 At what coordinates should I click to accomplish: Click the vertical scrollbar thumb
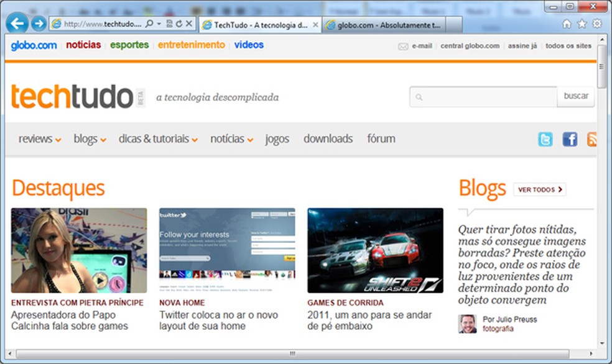[x=602, y=66]
